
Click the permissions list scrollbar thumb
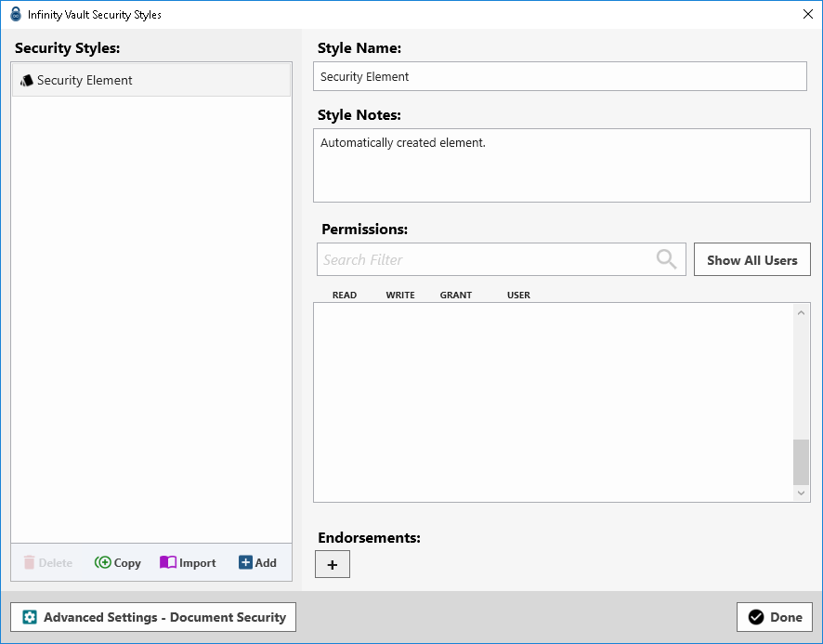[801, 462]
